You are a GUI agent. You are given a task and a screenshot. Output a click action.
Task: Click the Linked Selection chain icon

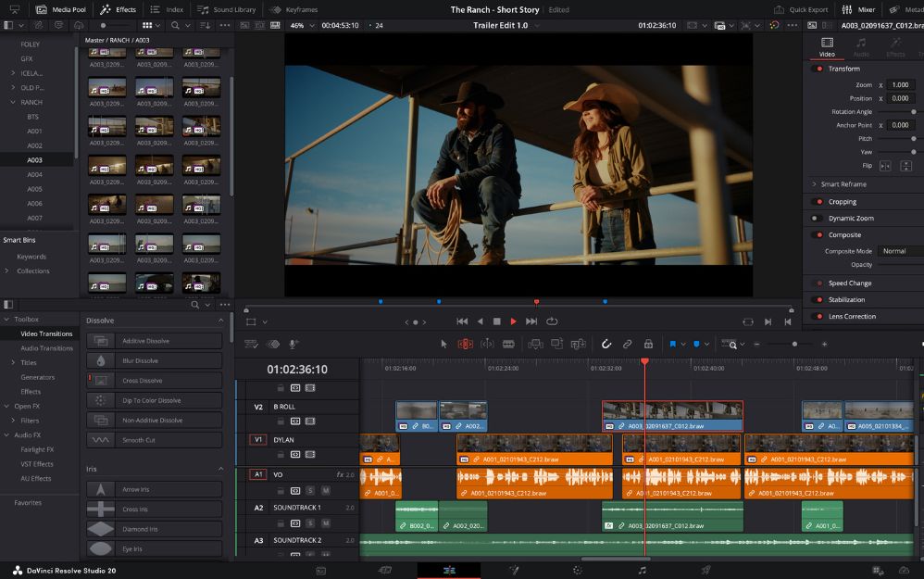(627, 344)
